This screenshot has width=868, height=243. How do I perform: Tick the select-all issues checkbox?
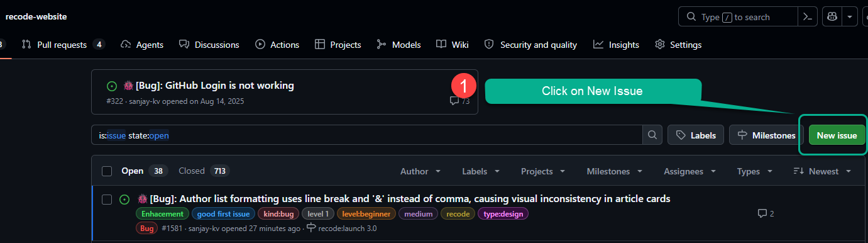click(x=107, y=171)
